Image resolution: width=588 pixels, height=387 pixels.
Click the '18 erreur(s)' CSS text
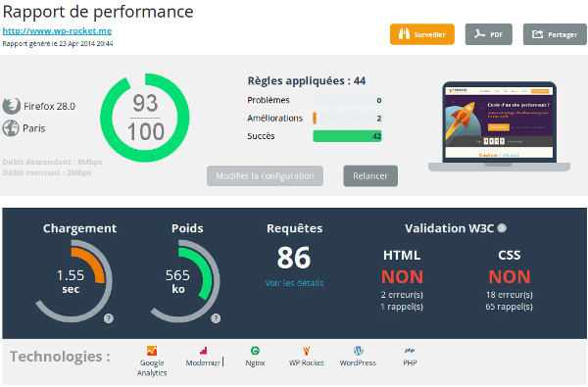510,295
